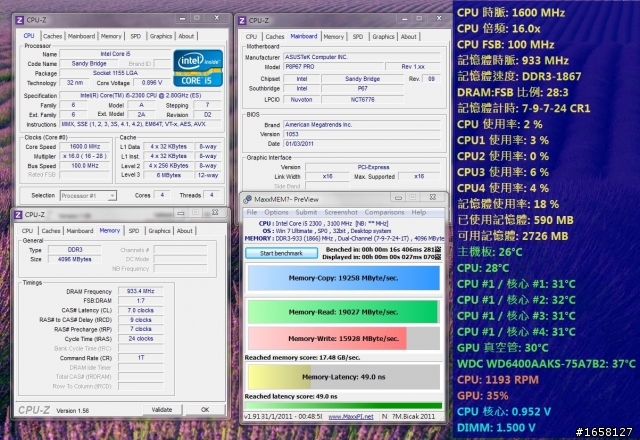Open the File menu in MaxxMEM
This screenshot has height=440, width=640.
[x=252, y=212]
